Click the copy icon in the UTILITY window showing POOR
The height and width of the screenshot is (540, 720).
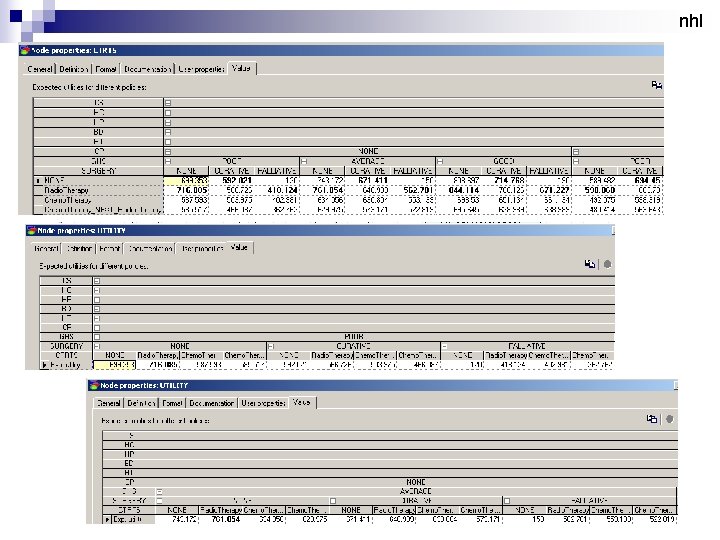(x=590, y=264)
